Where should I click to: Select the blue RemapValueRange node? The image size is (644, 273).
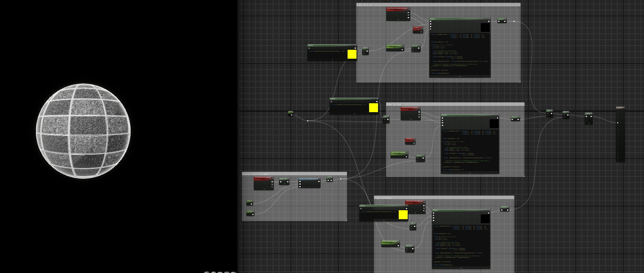coord(309,179)
